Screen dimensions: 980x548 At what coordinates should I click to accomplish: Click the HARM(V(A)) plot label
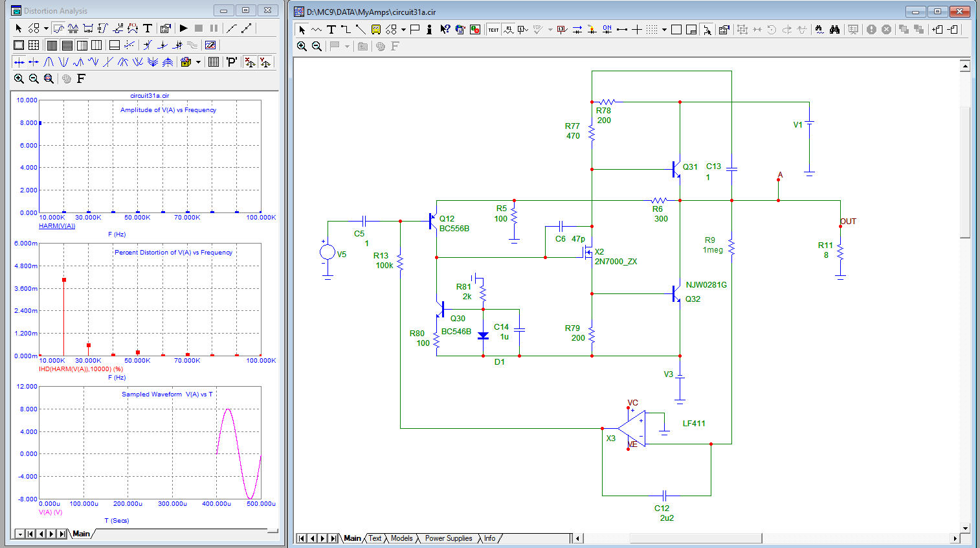tap(57, 226)
